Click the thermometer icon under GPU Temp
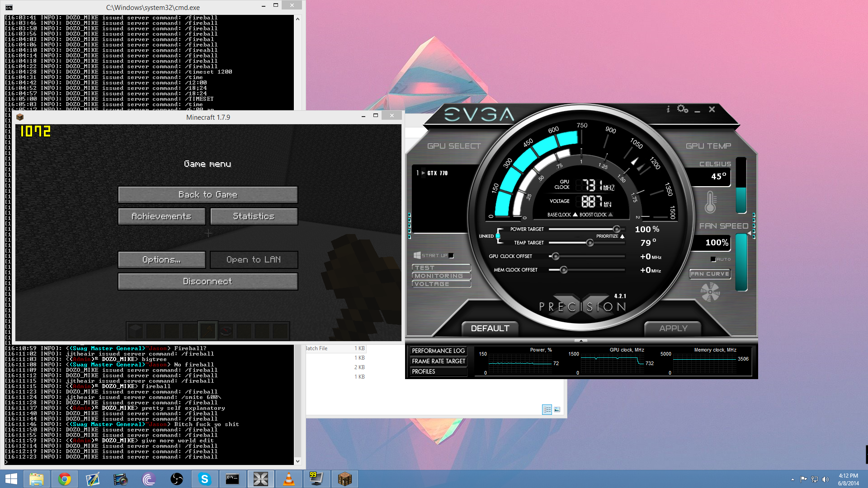 [710, 202]
